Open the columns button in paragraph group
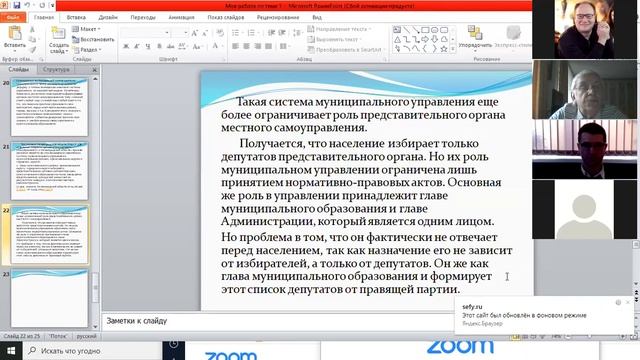Viewport: 640px width, 360px height. coord(284,46)
